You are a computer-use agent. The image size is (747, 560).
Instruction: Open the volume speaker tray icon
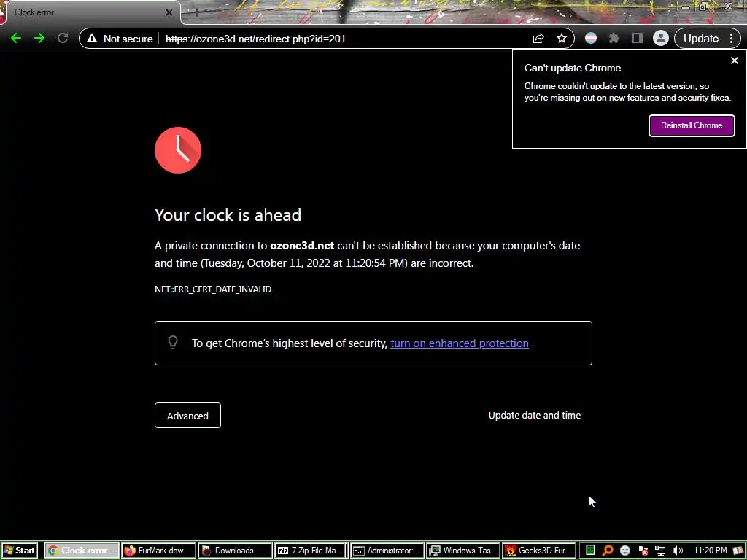[x=678, y=551]
